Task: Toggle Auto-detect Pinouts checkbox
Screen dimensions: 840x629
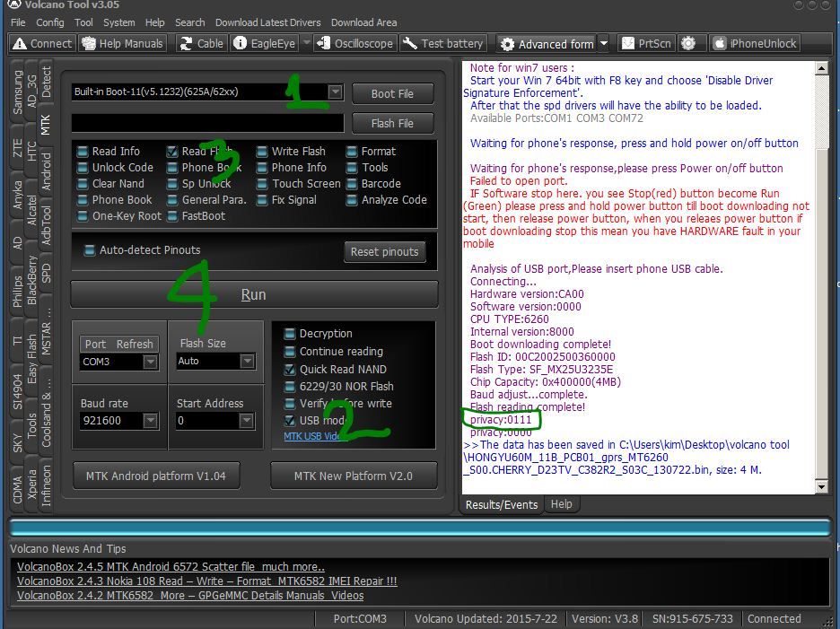Action: pos(90,250)
